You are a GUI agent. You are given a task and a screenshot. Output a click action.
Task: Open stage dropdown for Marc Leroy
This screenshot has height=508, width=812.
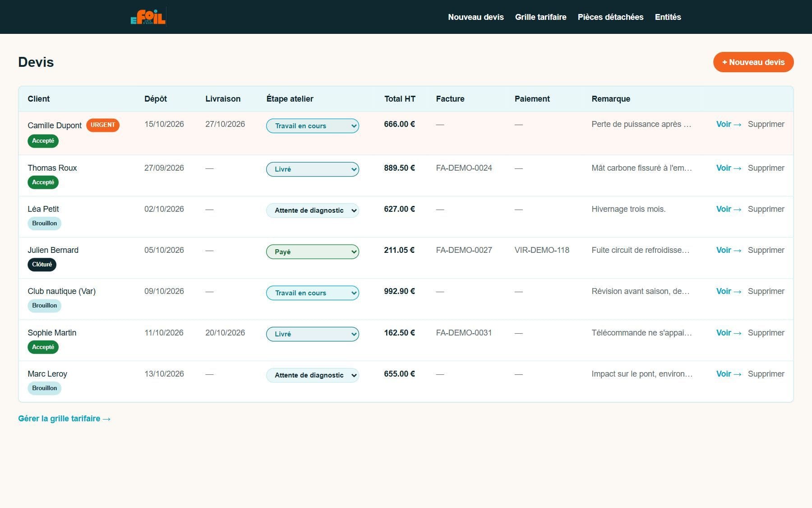312,375
